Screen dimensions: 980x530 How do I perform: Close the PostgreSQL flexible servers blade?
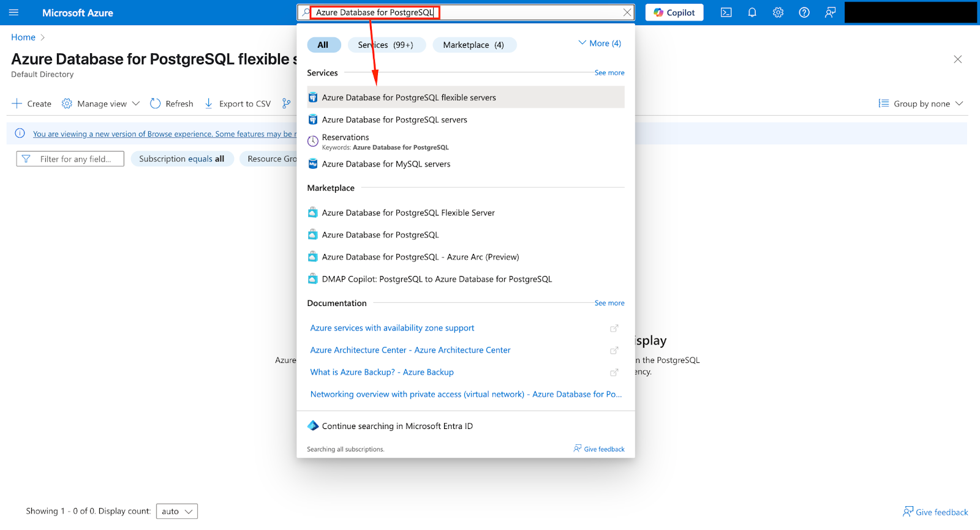(x=958, y=59)
